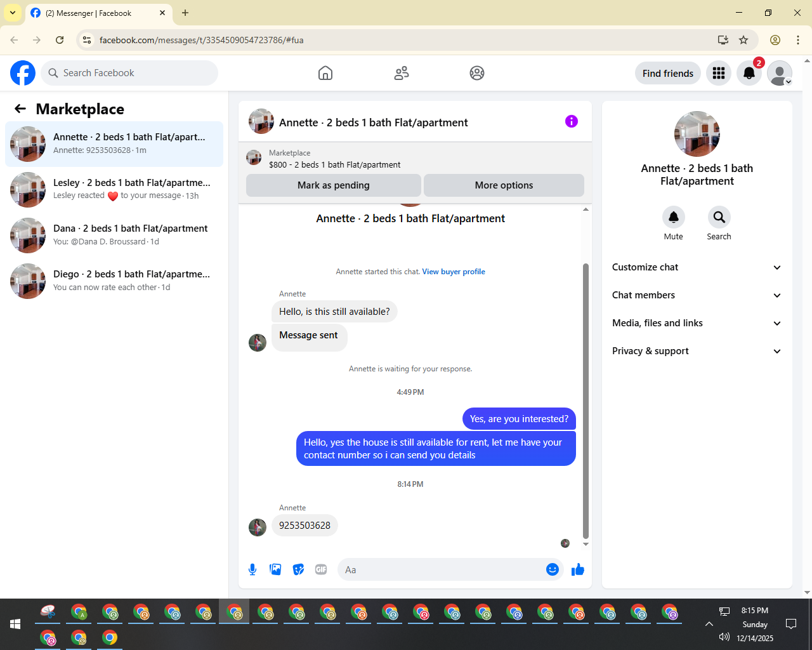Click the Mark as pending button
This screenshot has height=650, width=812.
334,185
